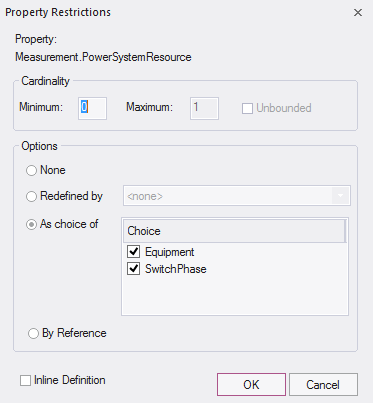
Task: Uncheck the Equipment choice checkbox
Action: tap(134, 252)
